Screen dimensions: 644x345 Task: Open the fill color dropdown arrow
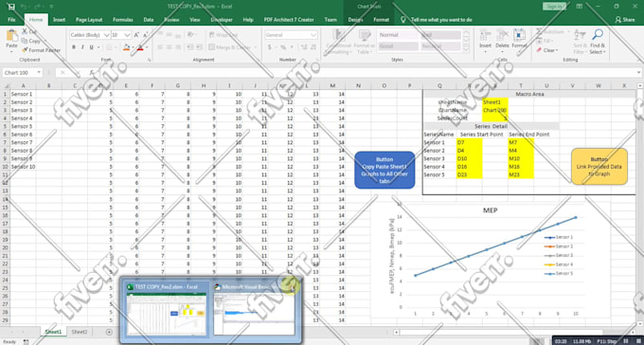pyautogui.click(x=134, y=47)
